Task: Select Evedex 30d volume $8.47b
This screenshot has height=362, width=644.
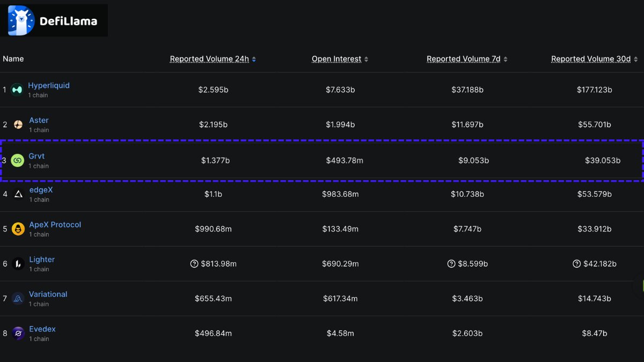Action: (594, 334)
